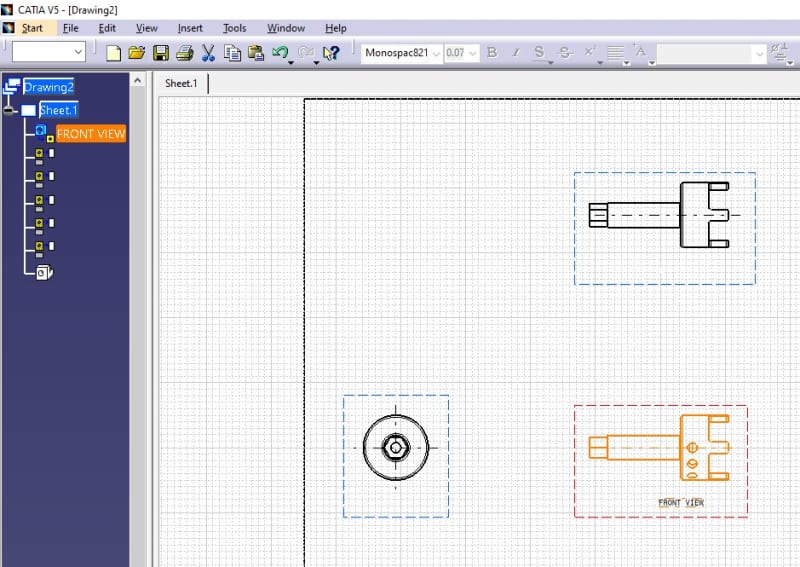Viewport: 800px width, 567px height.
Task: Select the black side view in the top frame
Action: coord(660,215)
